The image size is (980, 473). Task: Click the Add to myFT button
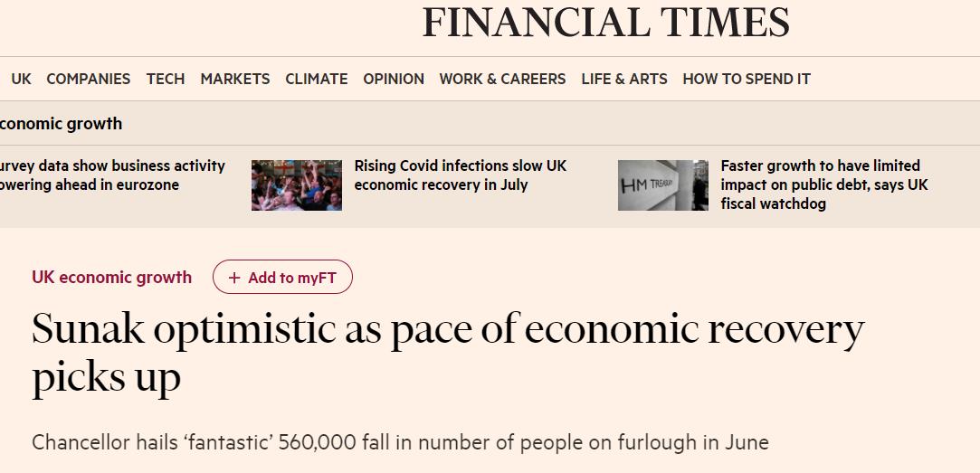coord(282,277)
